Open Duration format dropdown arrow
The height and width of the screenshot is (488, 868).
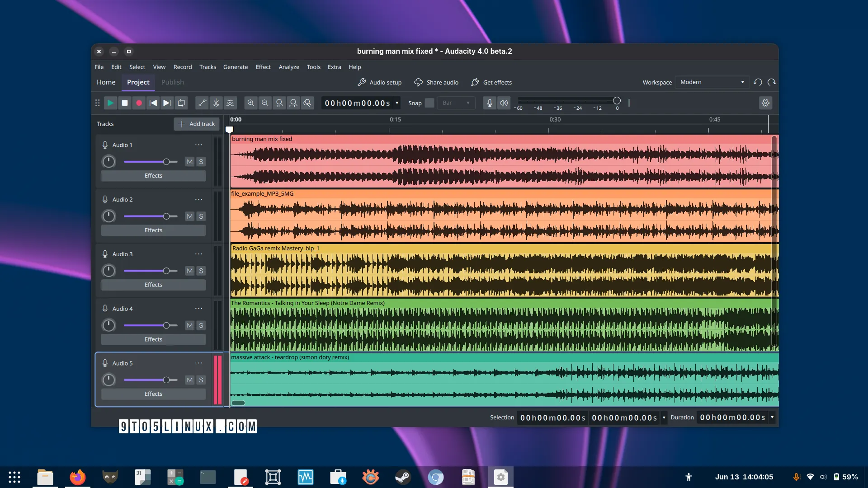coord(772,418)
